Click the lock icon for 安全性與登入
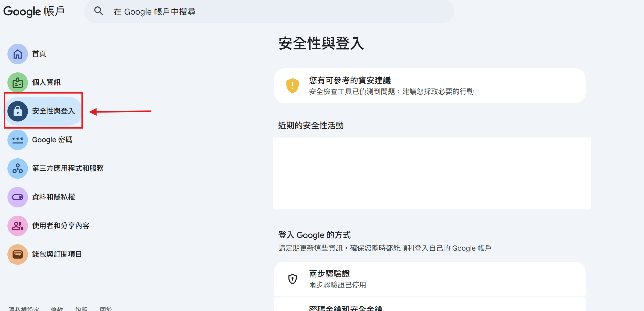The width and height of the screenshot is (644, 311). point(17,111)
